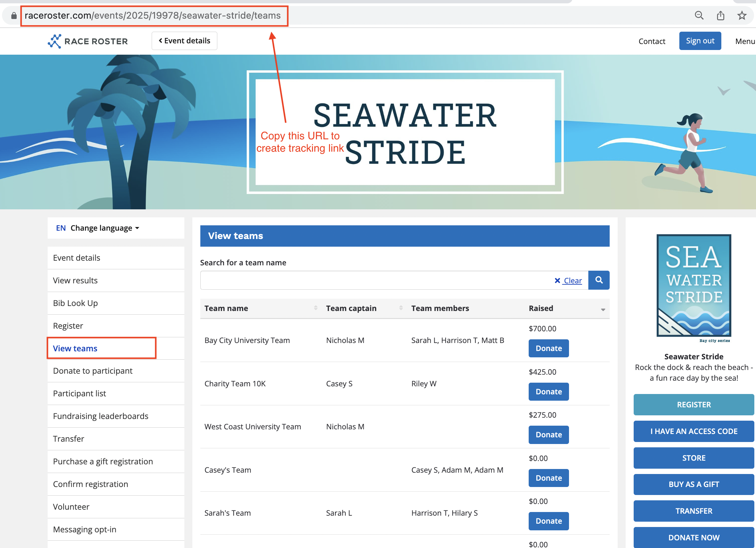756x548 pixels.
Task: Select Fundraising leaderboards sidebar item
Action: pos(101,416)
